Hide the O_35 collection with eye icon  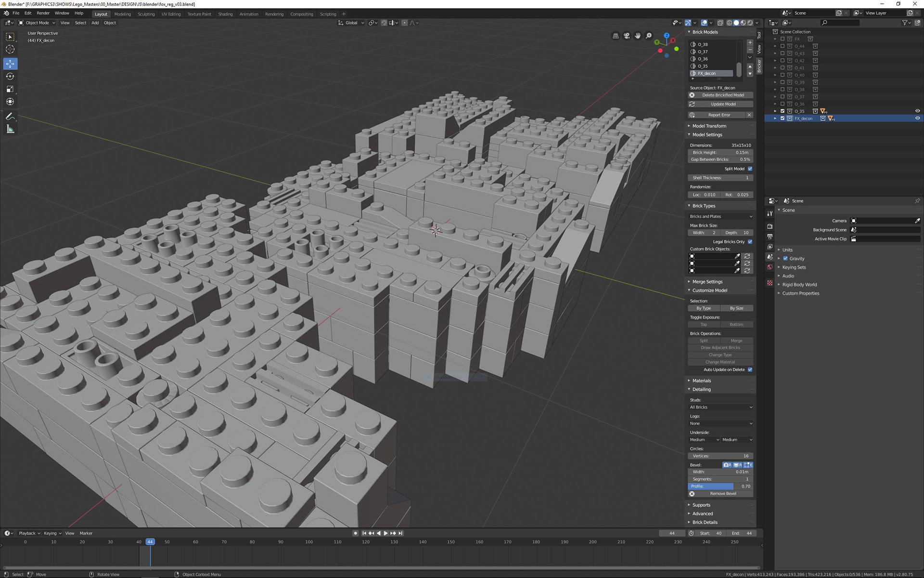coord(917,111)
